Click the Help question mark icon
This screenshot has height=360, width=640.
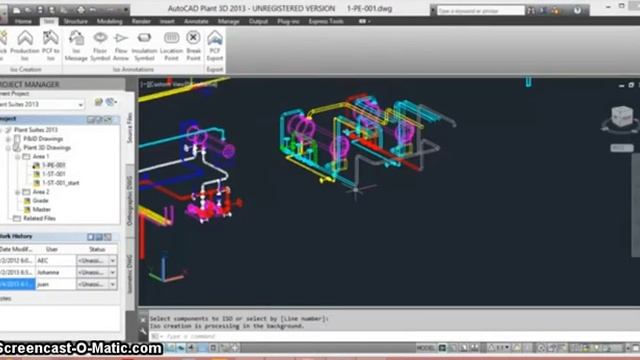pos(577,11)
